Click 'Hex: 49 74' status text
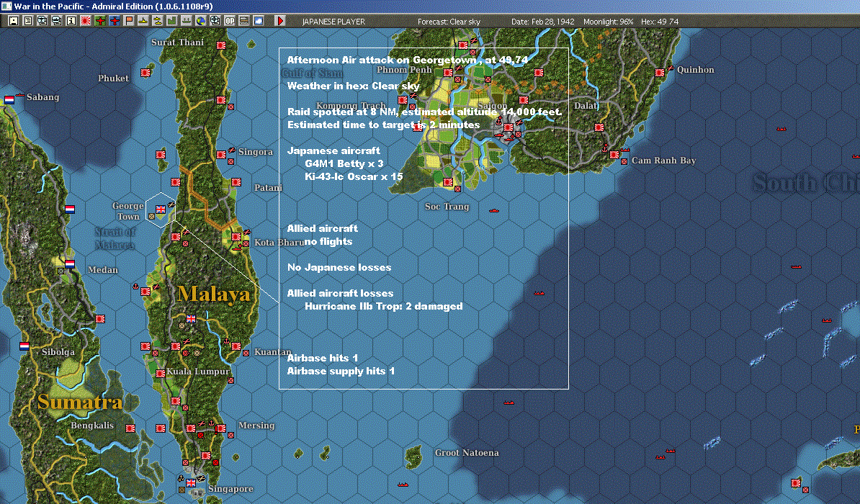 point(659,22)
